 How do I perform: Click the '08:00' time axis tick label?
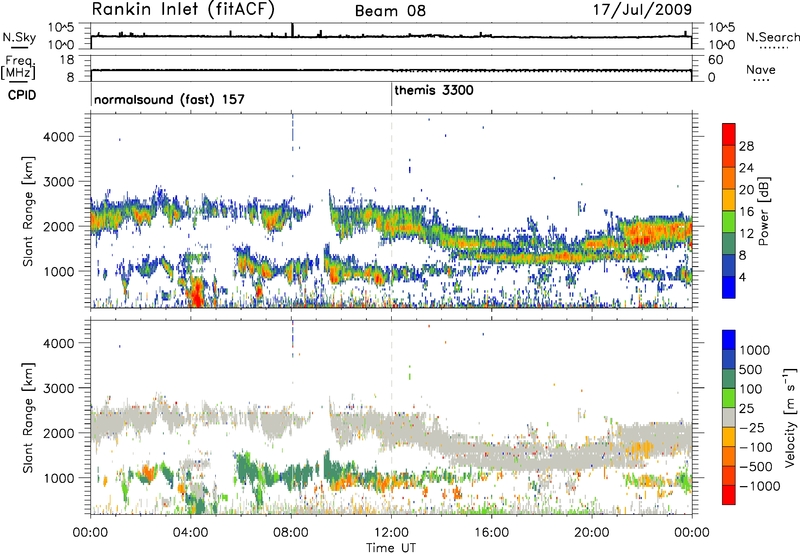click(x=291, y=533)
